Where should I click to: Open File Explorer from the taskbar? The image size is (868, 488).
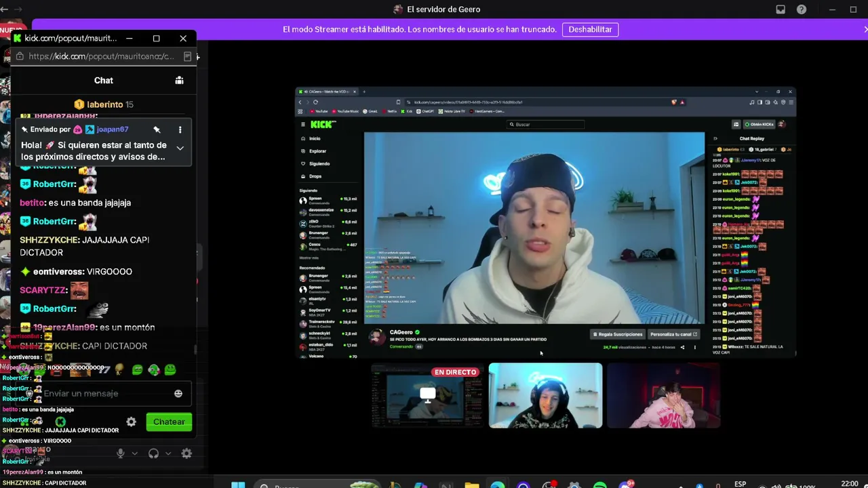tap(472, 484)
